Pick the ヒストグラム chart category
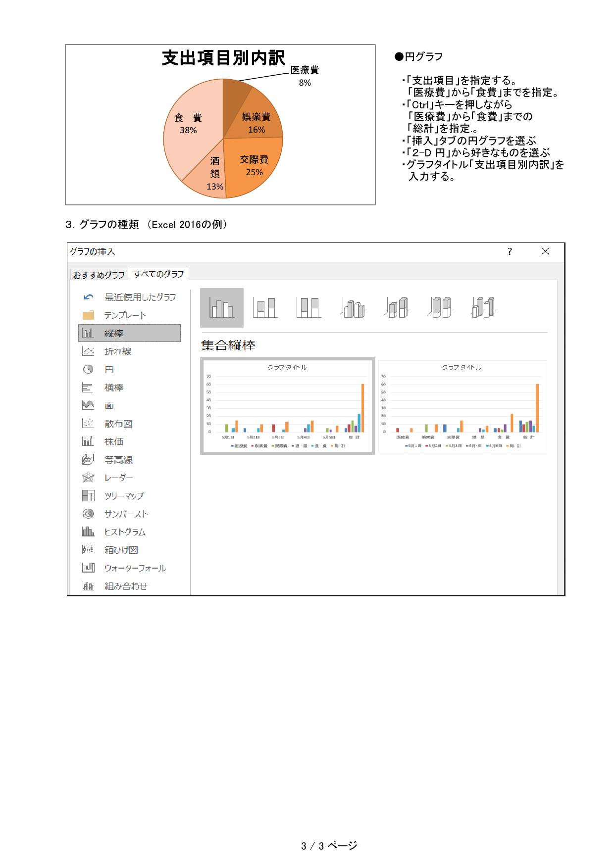The height and width of the screenshot is (868, 614). tap(124, 532)
